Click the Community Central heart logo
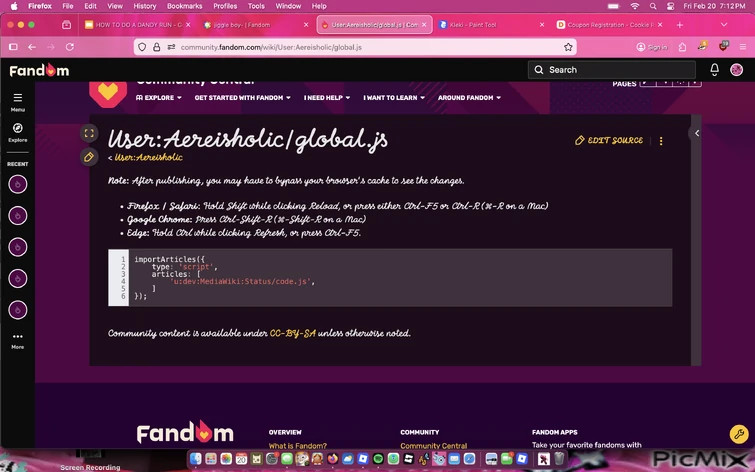Viewport: 755px width, 472px height. [x=108, y=92]
